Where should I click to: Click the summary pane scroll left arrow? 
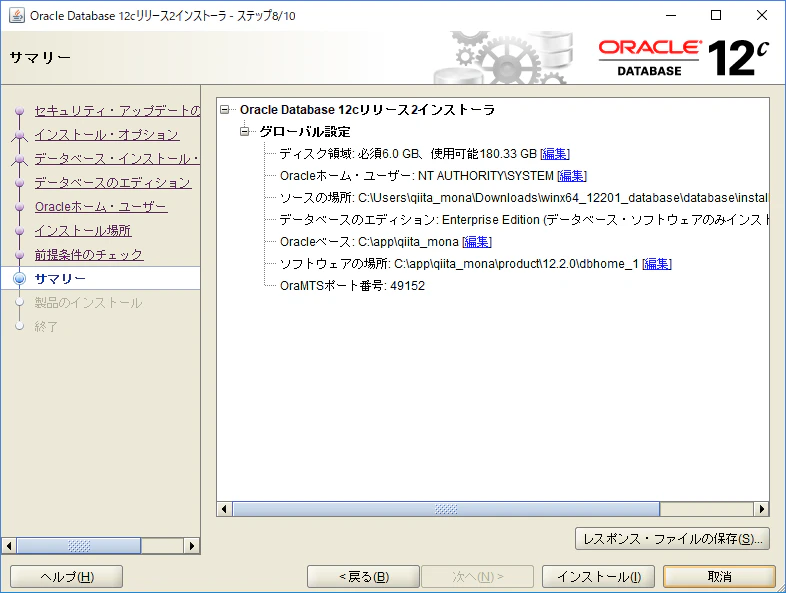click(224, 509)
